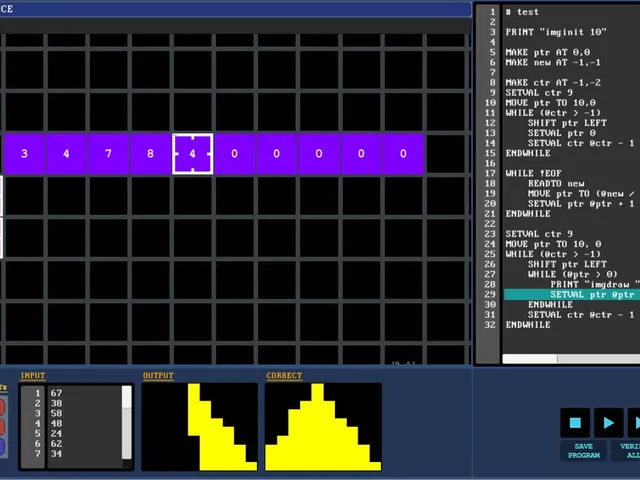Viewport: 640px width, 480px height.
Task: Click the stop program square button
Action: click(575, 422)
